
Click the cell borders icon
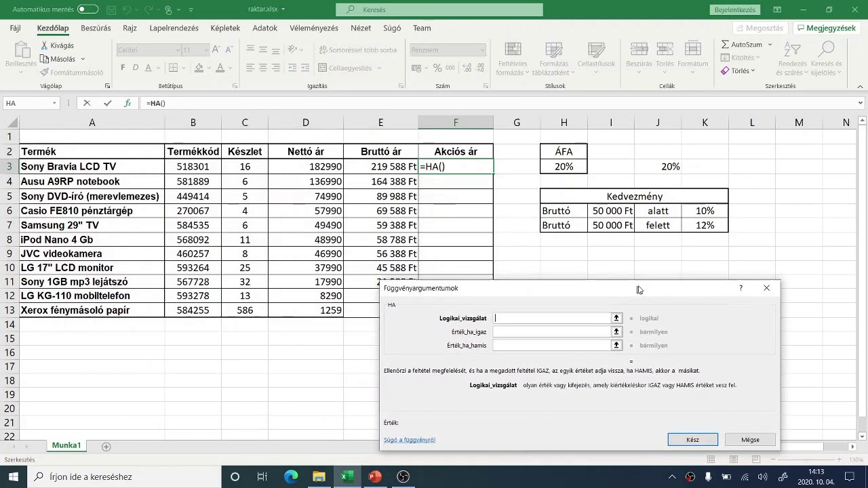pos(173,68)
